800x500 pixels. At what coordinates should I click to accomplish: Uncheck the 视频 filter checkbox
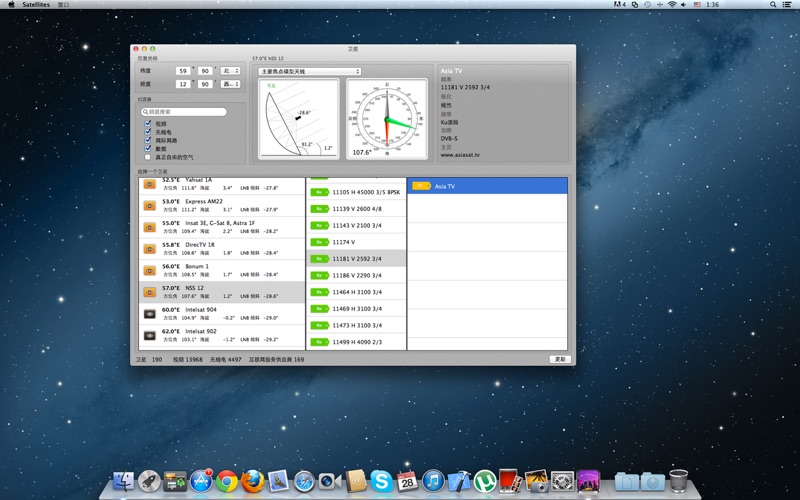click(148, 123)
